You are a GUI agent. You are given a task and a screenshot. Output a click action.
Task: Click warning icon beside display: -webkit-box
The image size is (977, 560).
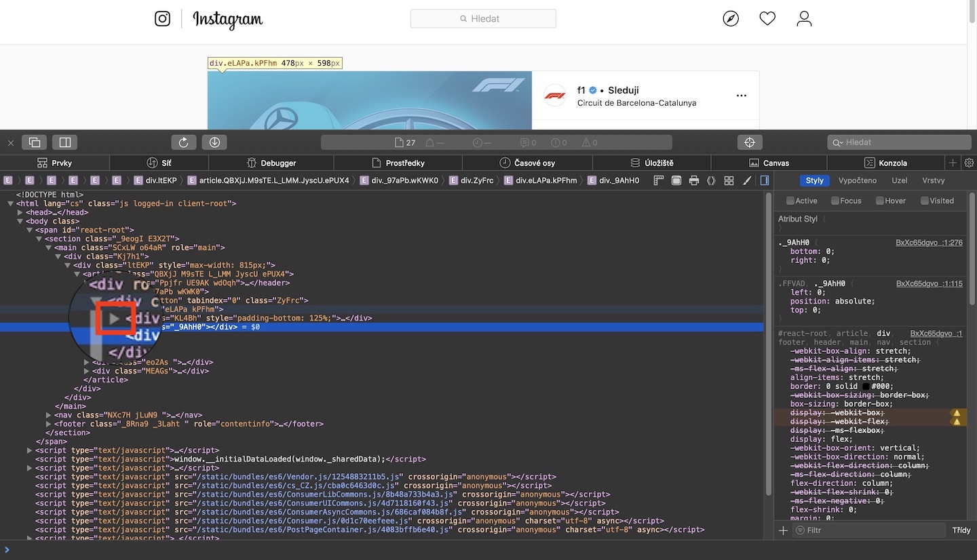(957, 413)
